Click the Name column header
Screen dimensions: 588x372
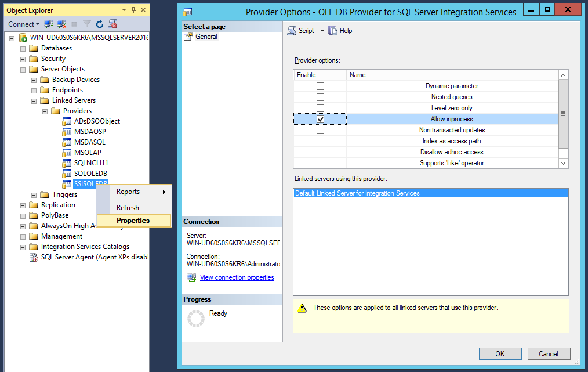point(452,75)
